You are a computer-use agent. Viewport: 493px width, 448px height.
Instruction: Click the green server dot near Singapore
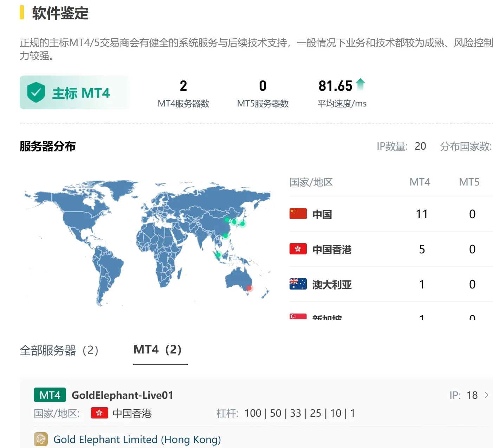[x=218, y=254]
